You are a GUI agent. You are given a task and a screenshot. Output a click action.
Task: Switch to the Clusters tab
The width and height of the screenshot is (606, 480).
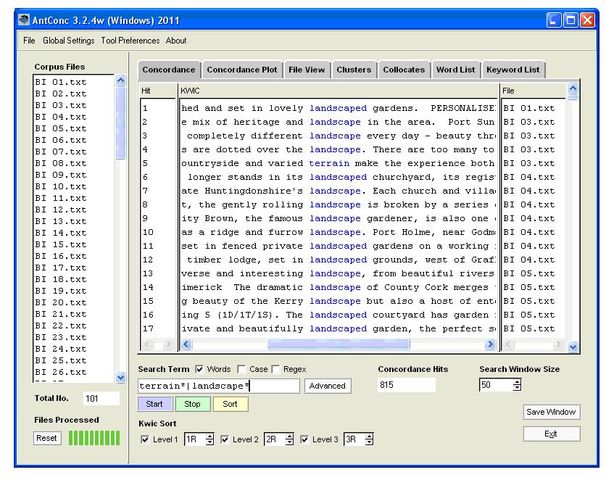click(354, 70)
